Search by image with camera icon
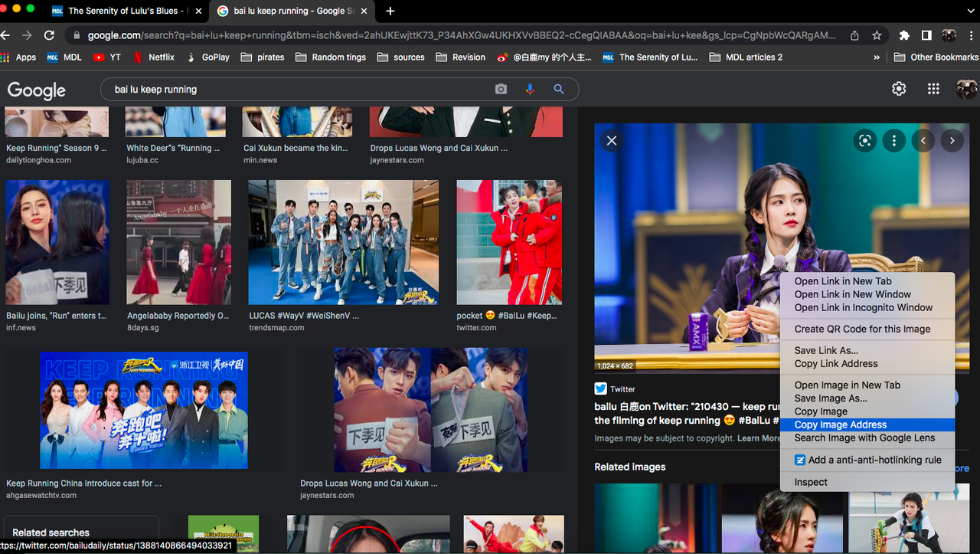This screenshot has width=980, height=554. click(x=501, y=89)
